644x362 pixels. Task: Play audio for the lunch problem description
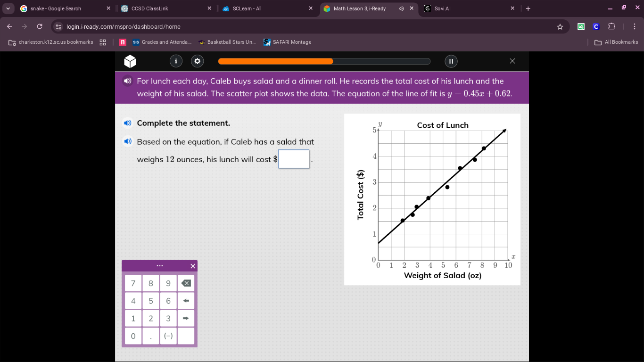click(x=127, y=81)
